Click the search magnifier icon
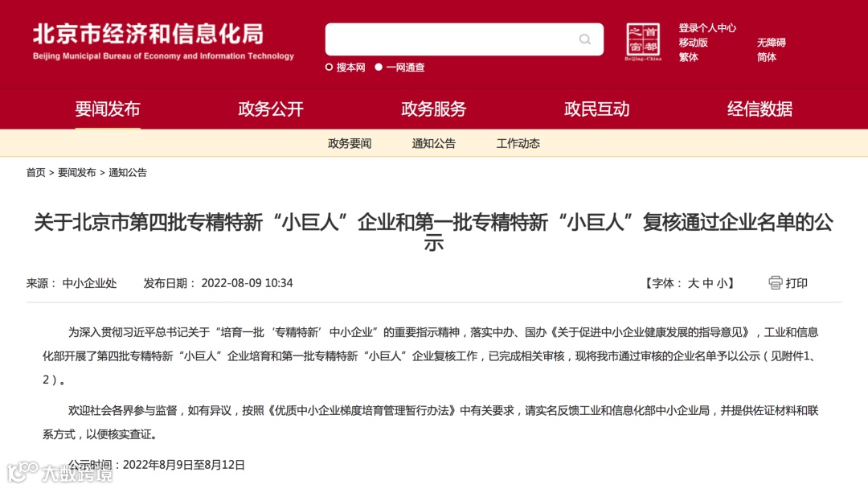This screenshot has height=489, width=868. (584, 39)
